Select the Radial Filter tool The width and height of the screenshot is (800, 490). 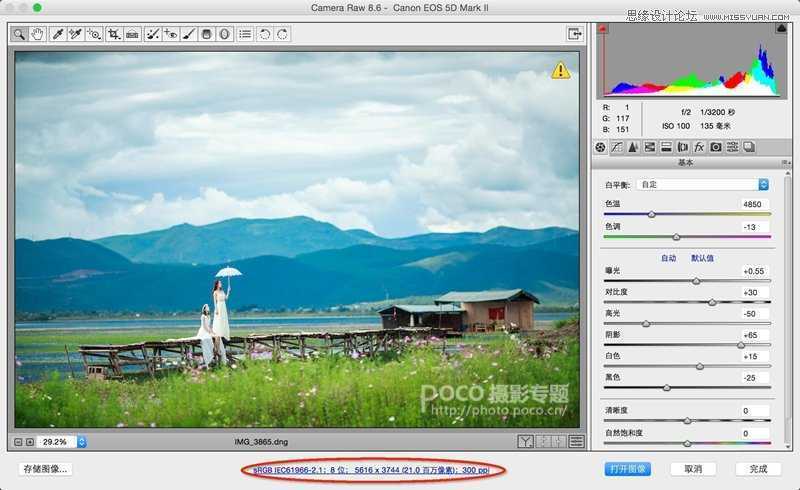(224, 34)
